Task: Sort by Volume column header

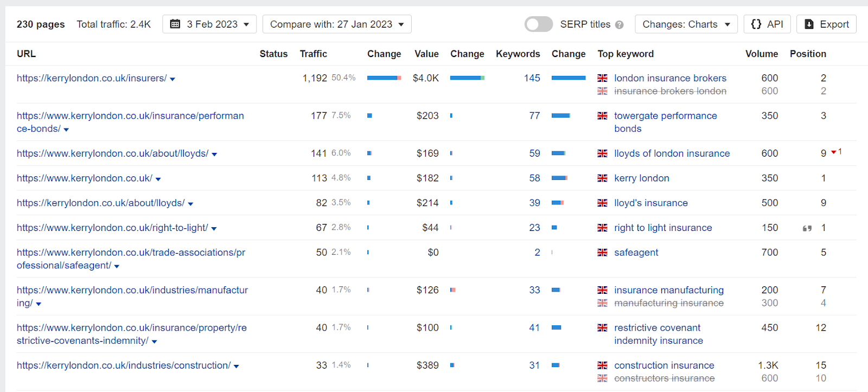Action: tap(762, 54)
